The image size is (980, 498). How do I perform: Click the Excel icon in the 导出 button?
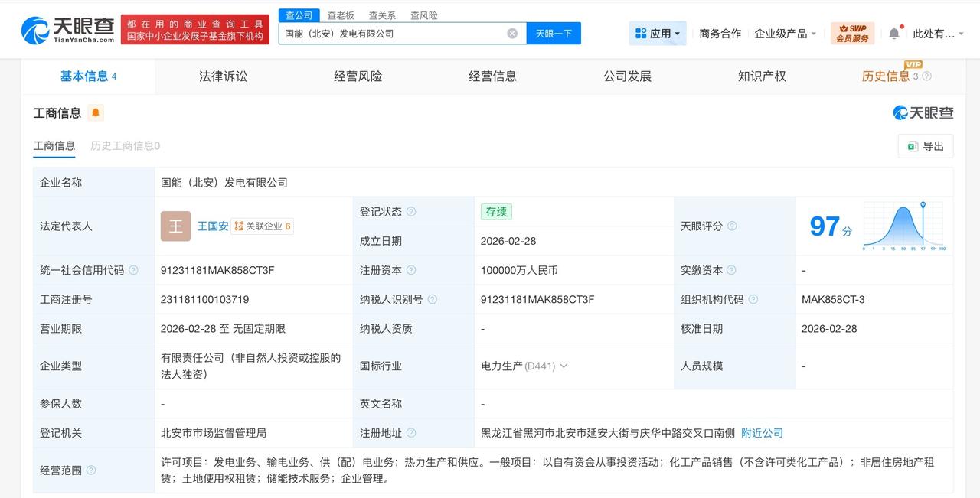pyautogui.click(x=912, y=145)
